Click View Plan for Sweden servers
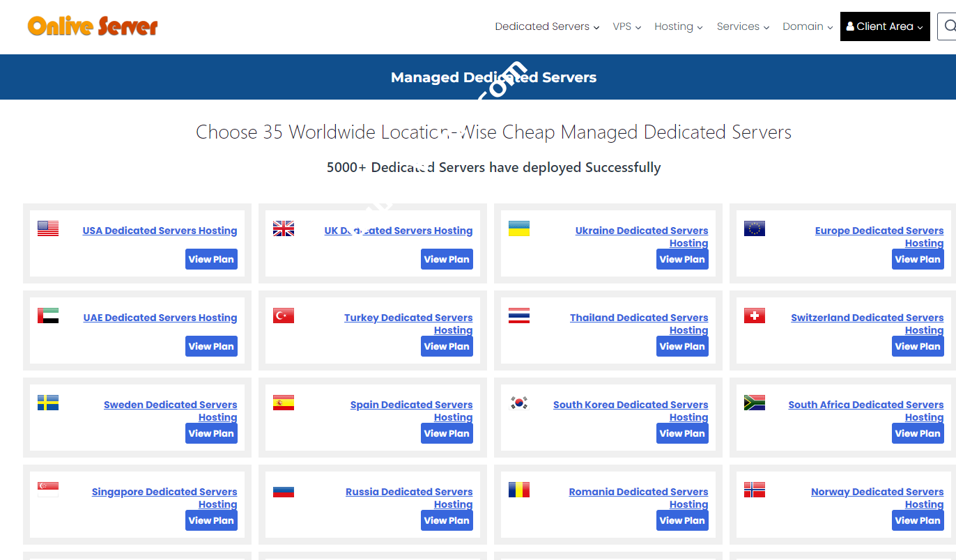Screen dimensions: 956x560 (211, 433)
